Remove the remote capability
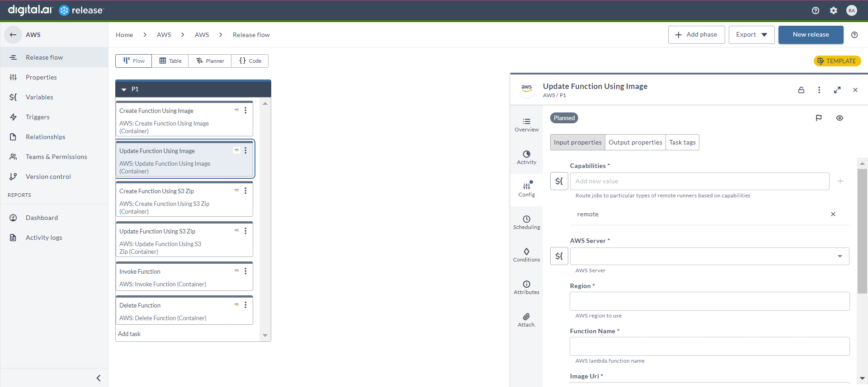Viewport: 868px width, 387px height. click(x=833, y=214)
